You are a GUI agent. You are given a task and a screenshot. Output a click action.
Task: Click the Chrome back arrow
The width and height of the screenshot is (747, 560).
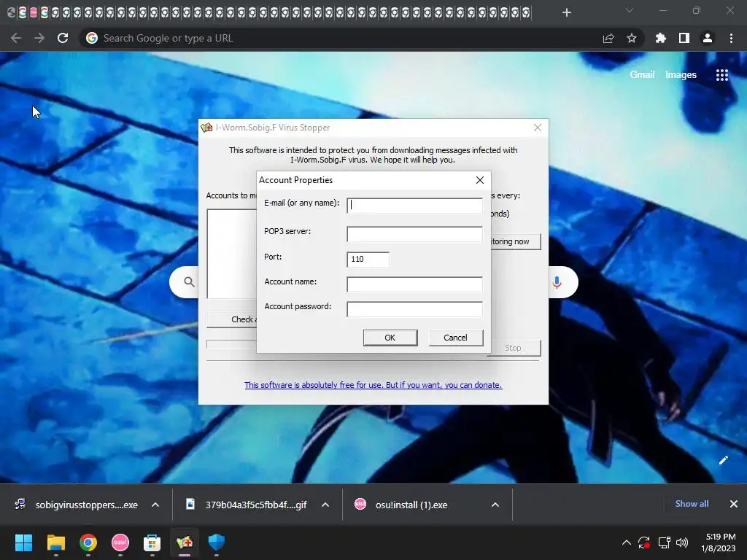coord(16,38)
